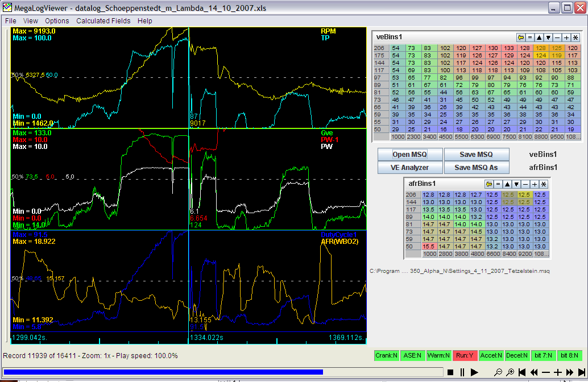This screenshot has height=382, width=588.
Task: Click the Accel:N status indicator
Action: pos(491,355)
